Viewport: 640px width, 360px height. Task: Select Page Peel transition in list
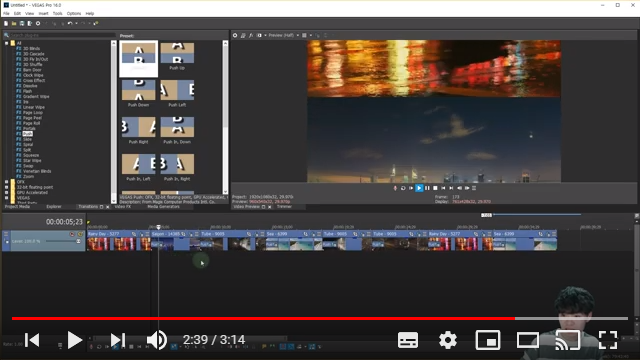[32, 118]
